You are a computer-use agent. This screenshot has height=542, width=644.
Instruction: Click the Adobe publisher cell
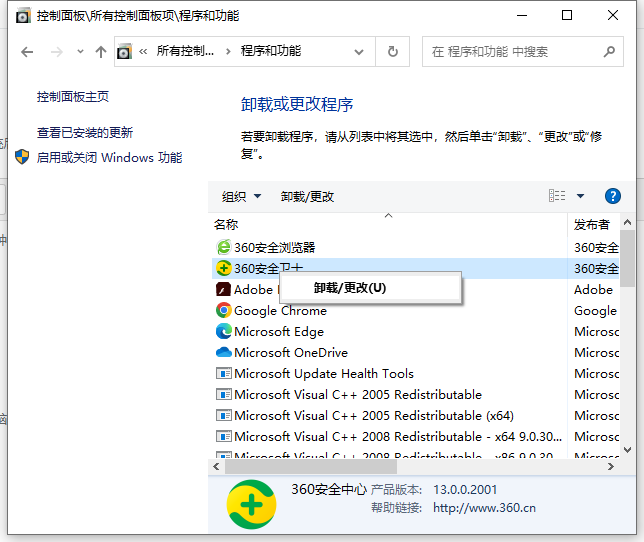tap(593, 290)
